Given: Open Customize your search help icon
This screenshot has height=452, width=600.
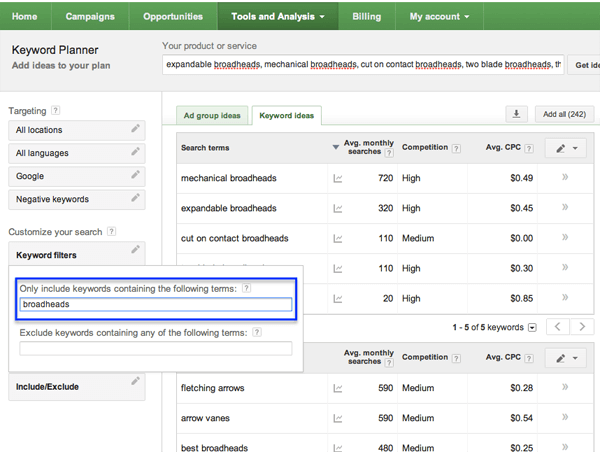Looking at the screenshot, I should pyautogui.click(x=111, y=232).
